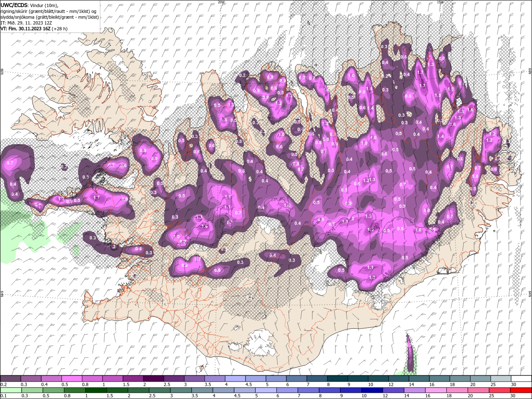532x399 pixels.
Task: Select the 0.4–0.5 orchid swatch in the purple scale
Action: click(x=51, y=379)
